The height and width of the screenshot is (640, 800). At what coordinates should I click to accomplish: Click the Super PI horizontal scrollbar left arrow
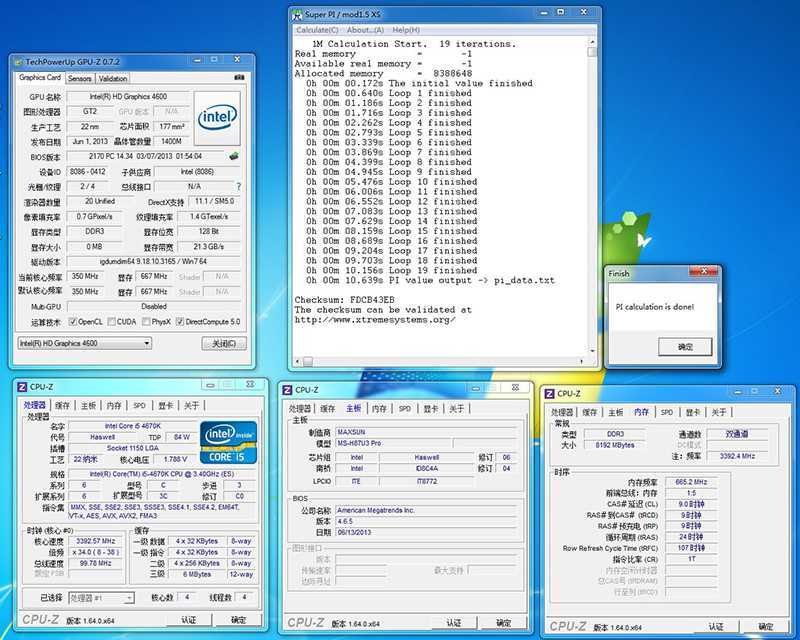click(297, 361)
